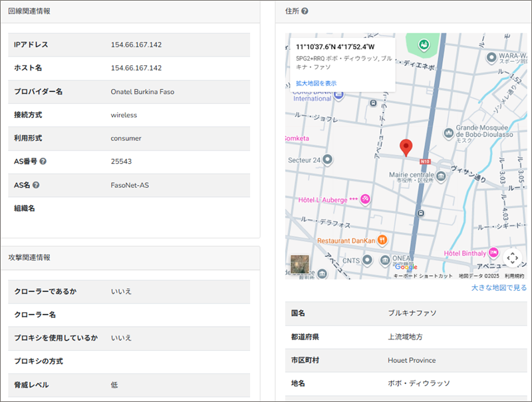The image size is (532, 402).
Task: Click the red location pin on map
Action: tap(406, 147)
